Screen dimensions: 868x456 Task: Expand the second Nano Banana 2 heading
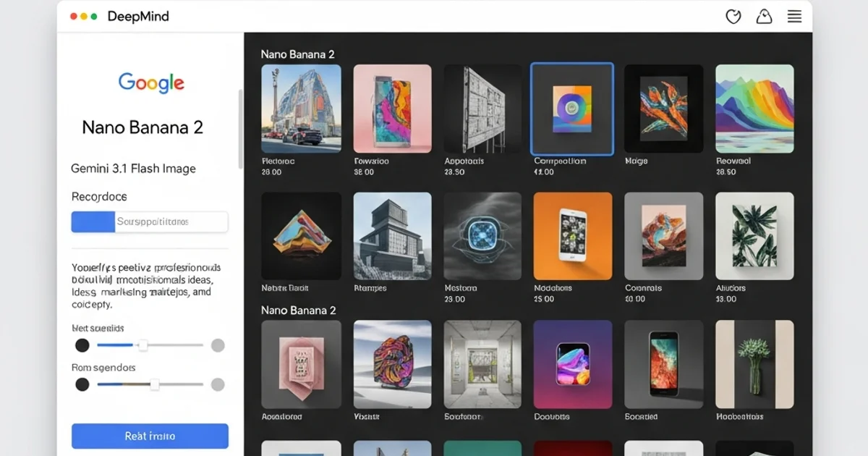pyautogui.click(x=299, y=310)
